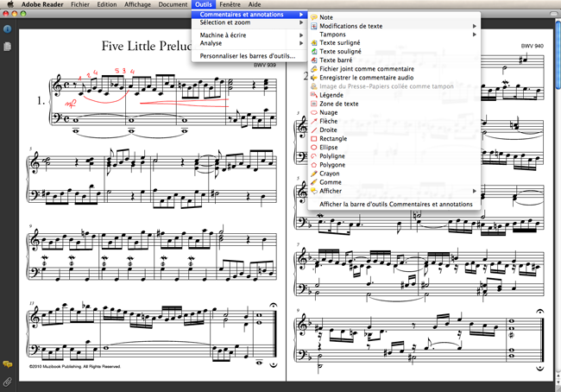
Task: Select the Légende callout icon
Action: (314, 95)
